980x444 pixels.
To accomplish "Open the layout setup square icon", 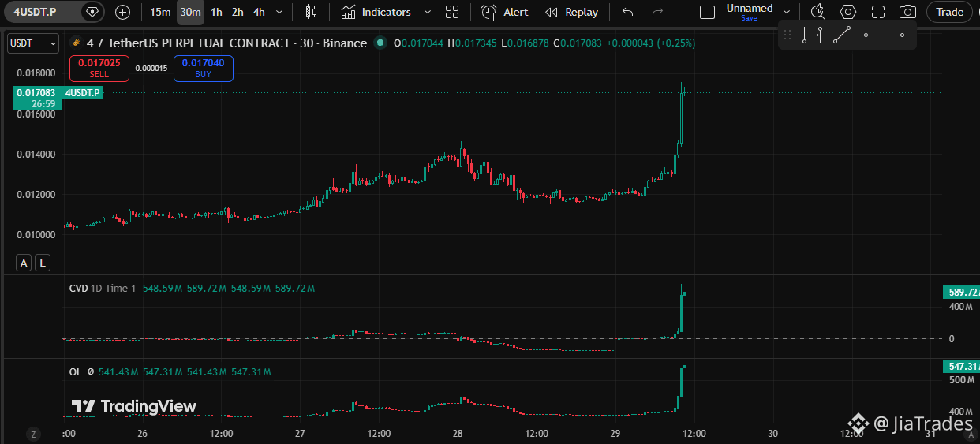I will point(708,12).
